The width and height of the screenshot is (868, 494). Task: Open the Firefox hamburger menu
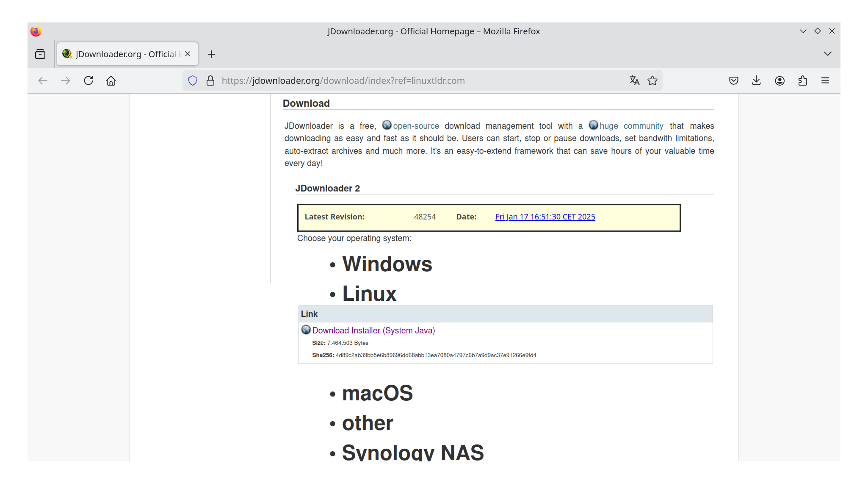(x=825, y=80)
